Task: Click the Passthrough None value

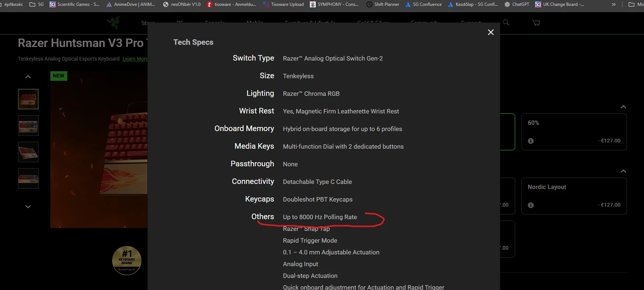Action: (x=290, y=164)
